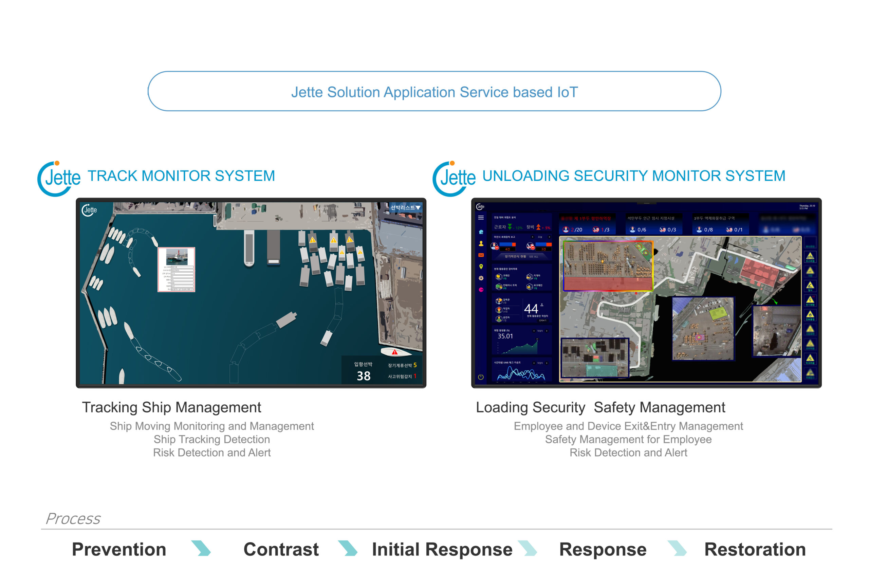The width and height of the screenshot is (869, 588).
Task: Click the next arrow in 미인식 측위장치 보고 panel
Action: click(549, 237)
